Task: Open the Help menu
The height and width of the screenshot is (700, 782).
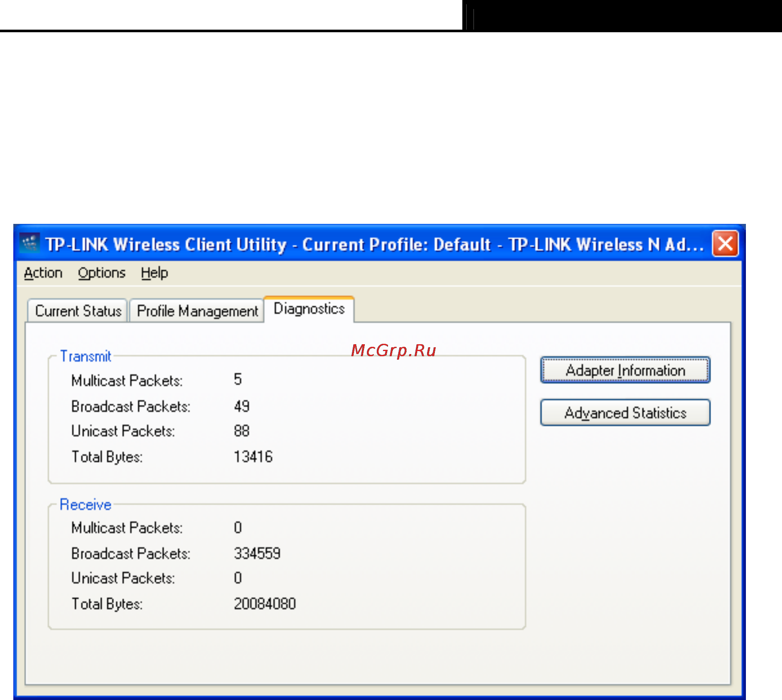Action: tap(154, 273)
